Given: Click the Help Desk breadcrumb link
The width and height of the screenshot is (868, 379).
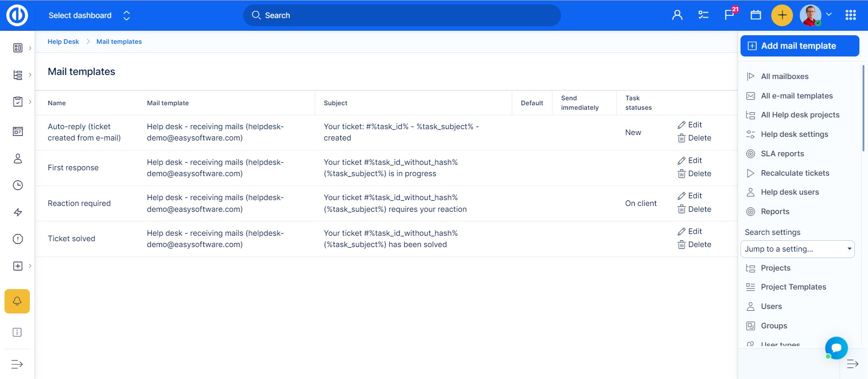Looking at the screenshot, I should coord(63,42).
